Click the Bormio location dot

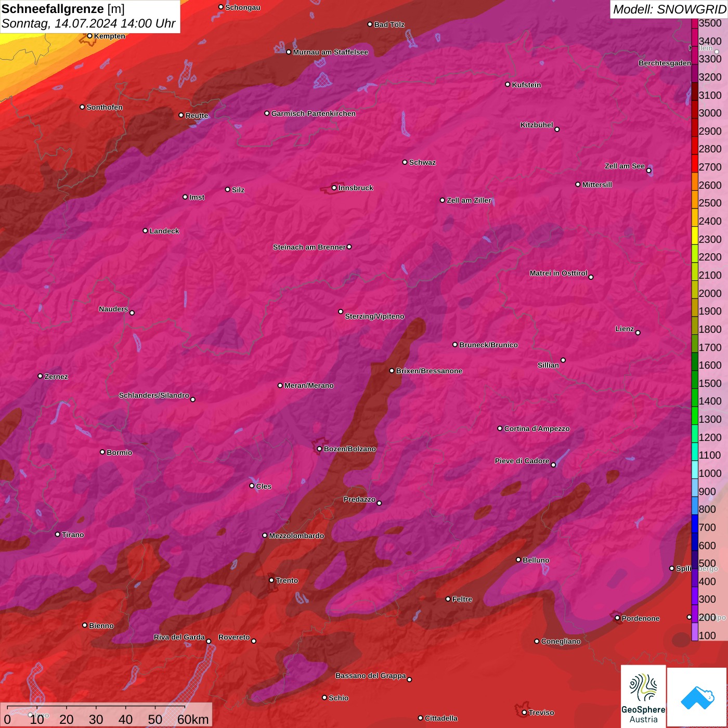click(x=102, y=452)
